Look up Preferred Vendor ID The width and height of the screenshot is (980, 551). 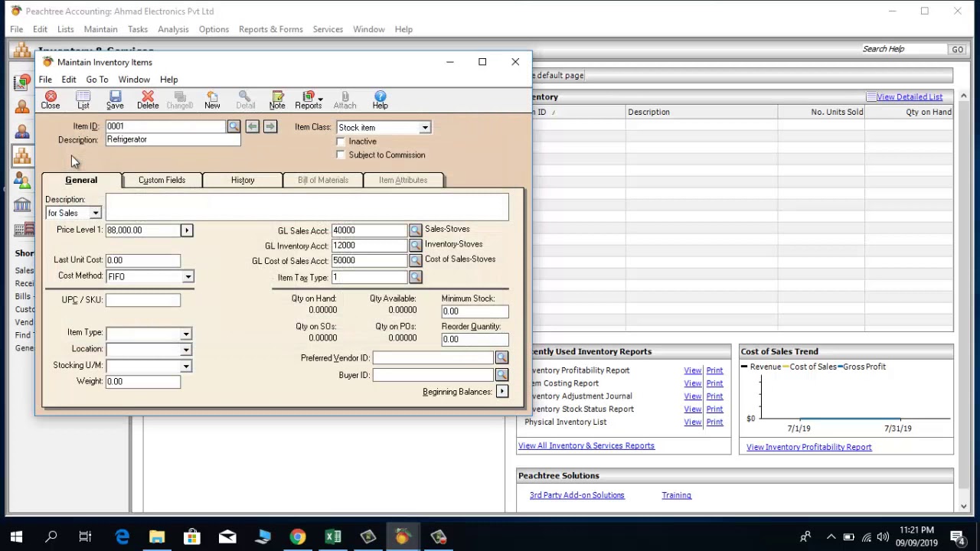tap(501, 358)
